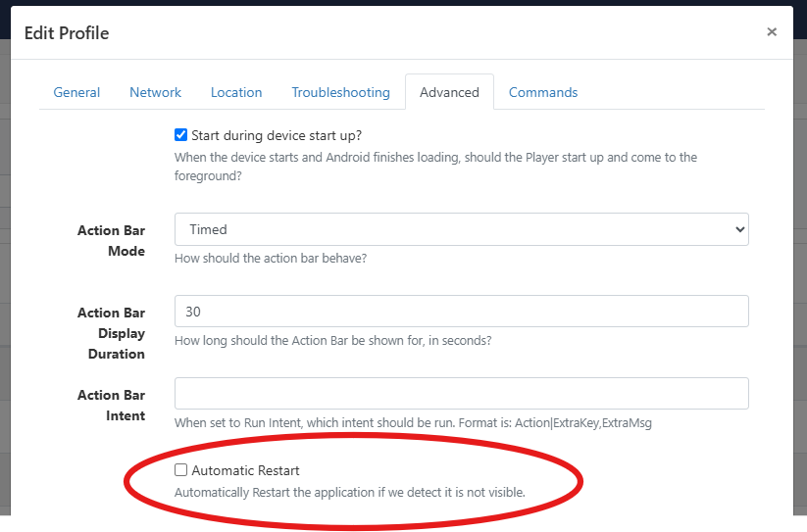The image size is (807, 532).
Task: Enable the Automatic Restart checkbox
Action: [181, 470]
